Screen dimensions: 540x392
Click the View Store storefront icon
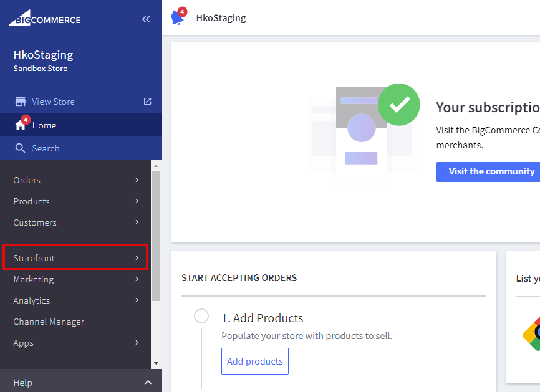click(21, 102)
